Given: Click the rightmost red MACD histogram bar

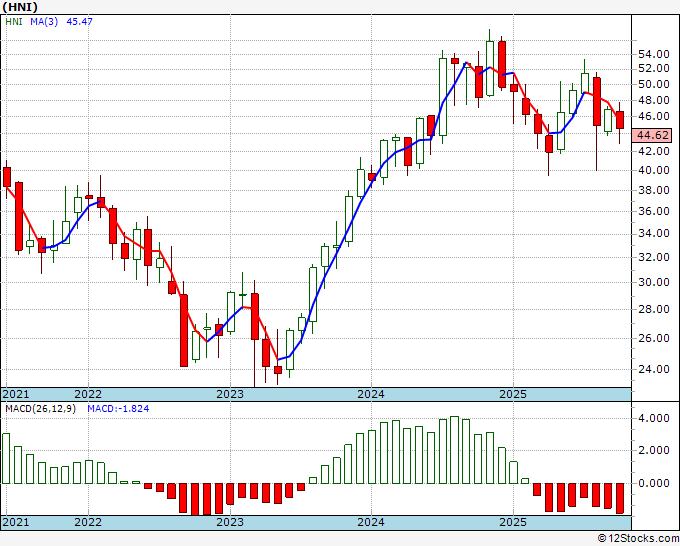Looking at the screenshot, I should [x=620, y=498].
